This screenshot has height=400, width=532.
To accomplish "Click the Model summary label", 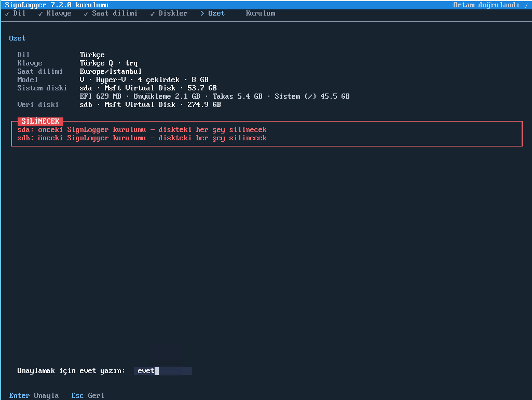I will pos(27,80).
